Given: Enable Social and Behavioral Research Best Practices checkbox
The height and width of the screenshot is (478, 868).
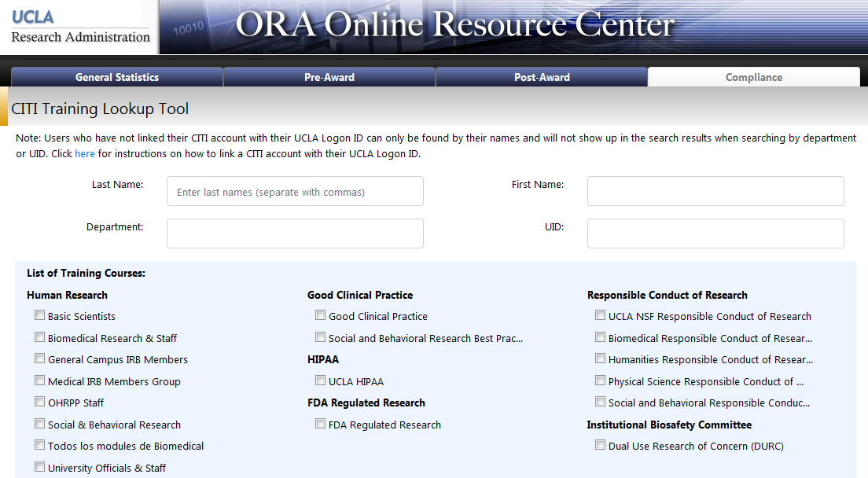Looking at the screenshot, I should pyautogui.click(x=320, y=337).
